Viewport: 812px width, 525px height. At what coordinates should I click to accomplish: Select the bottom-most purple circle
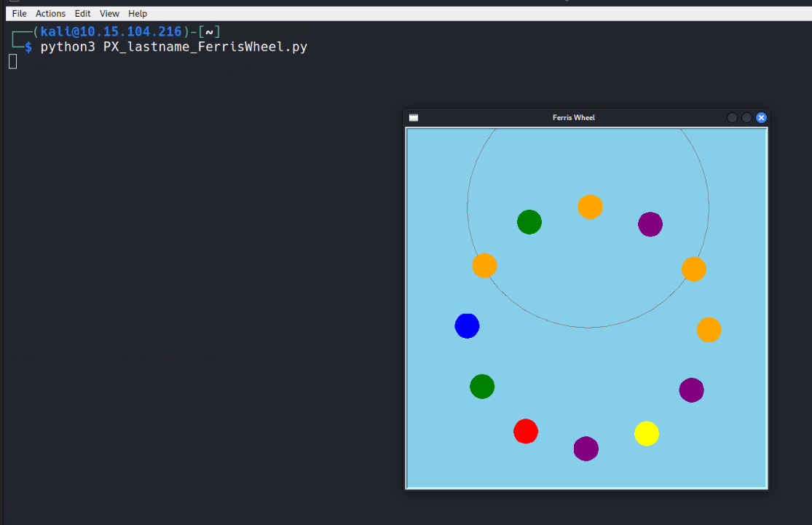(x=586, y=449)
